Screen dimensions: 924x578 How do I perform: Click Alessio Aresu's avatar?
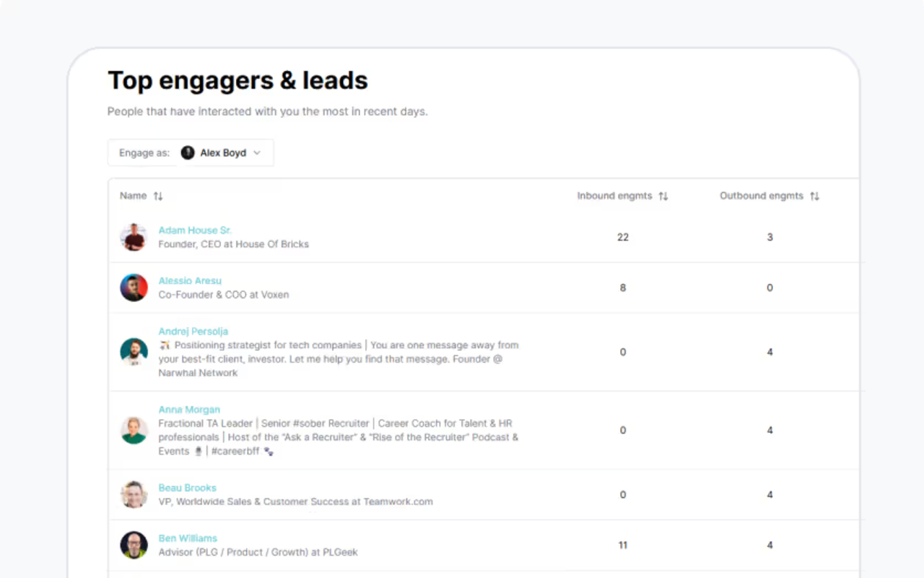[134, 288]
